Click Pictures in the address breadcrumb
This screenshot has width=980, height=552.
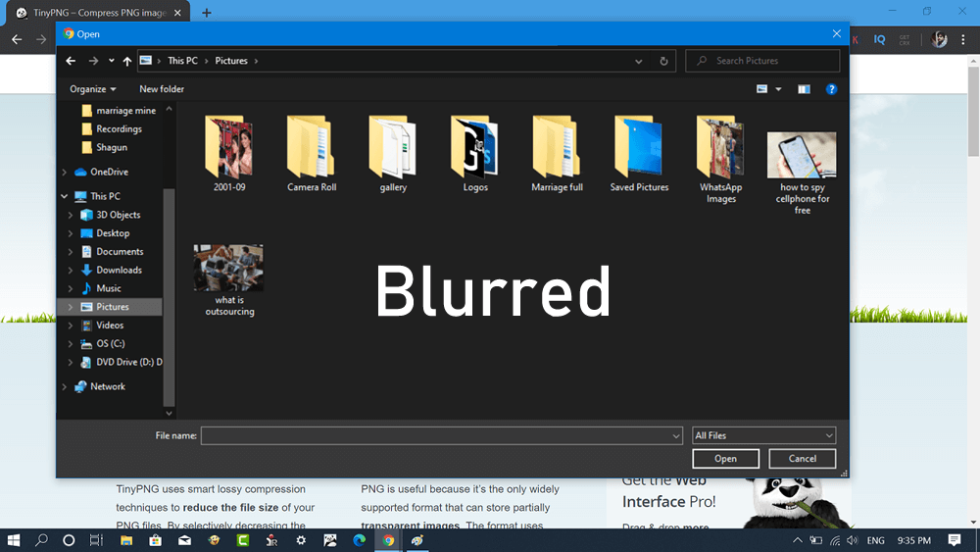(x=231, y=61)
